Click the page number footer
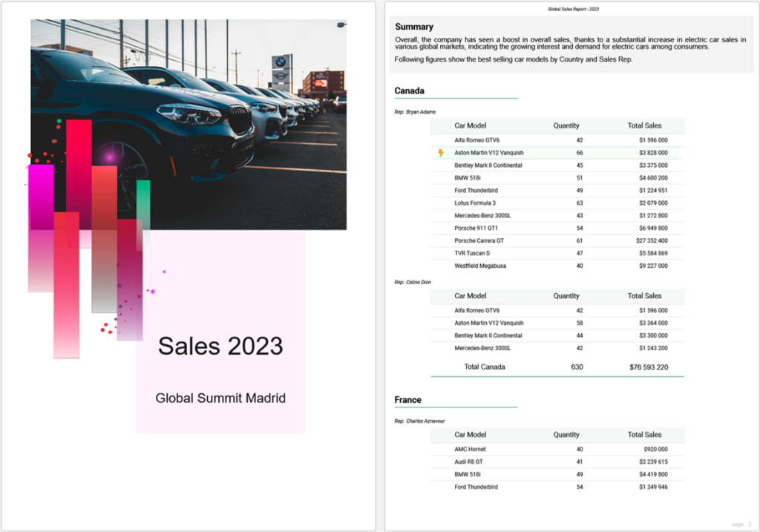This screenshot has height=532, width=760. tap(741, 525)
